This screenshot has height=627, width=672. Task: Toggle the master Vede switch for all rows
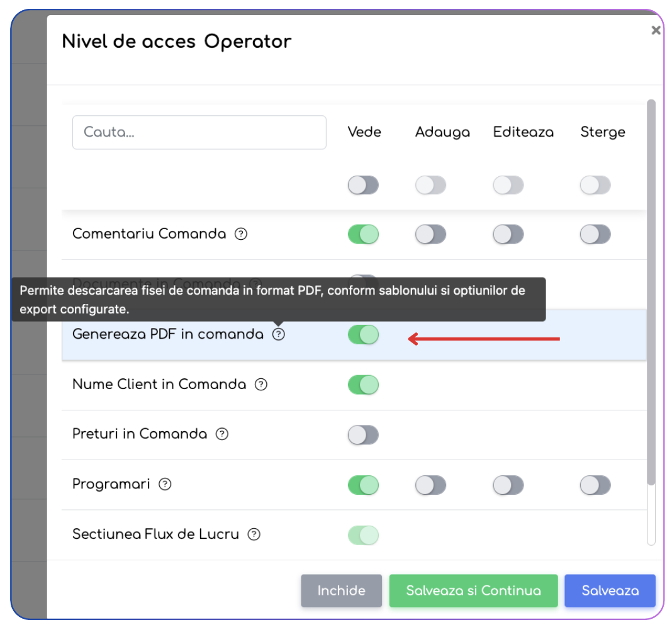pos(364,185)
